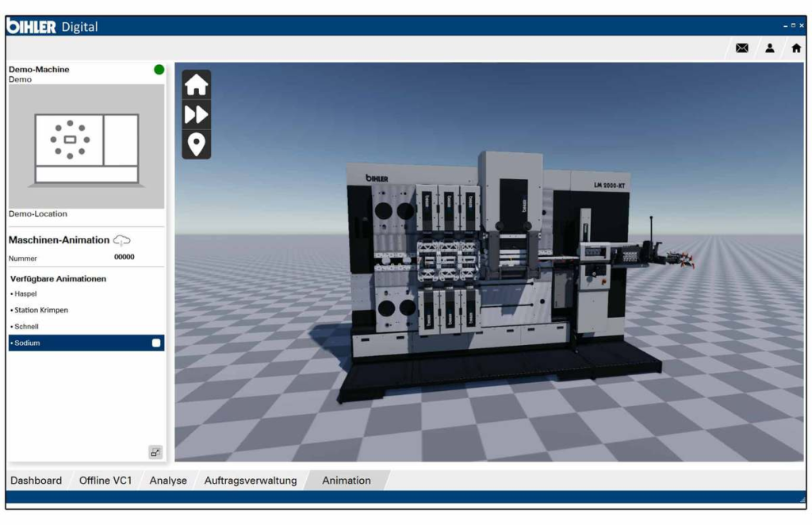Click the expand panel icon at sidebar bottom
The width and height of the screenshot is (812, 525).
pos(155,452)
